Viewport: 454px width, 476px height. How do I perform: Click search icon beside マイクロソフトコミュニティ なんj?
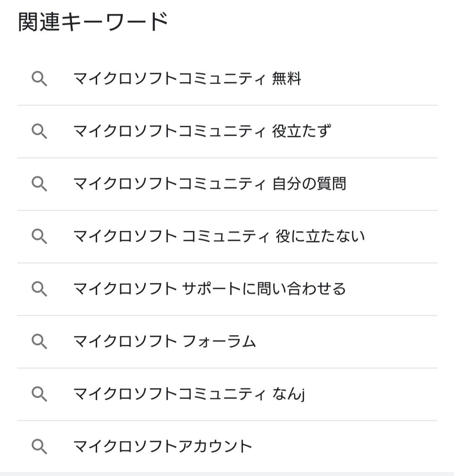tap(39, 394)
